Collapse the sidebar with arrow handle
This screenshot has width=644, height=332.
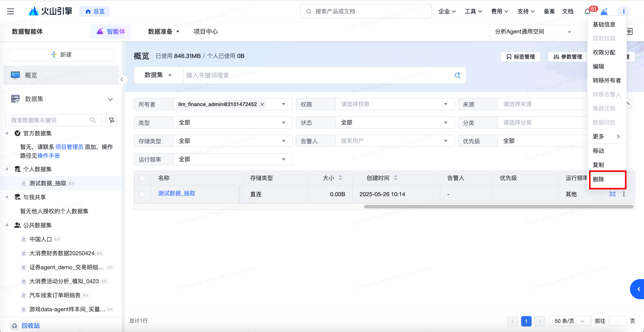point(122,80)
